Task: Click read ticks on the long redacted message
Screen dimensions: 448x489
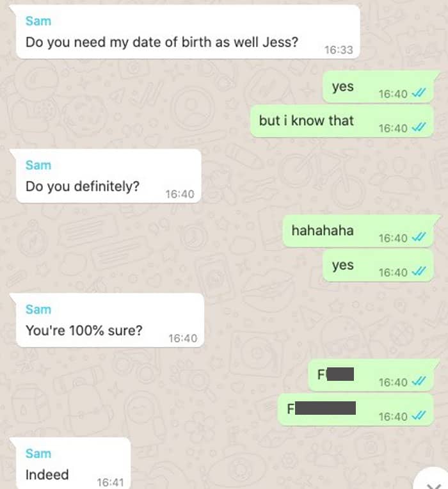Action: 419,415
